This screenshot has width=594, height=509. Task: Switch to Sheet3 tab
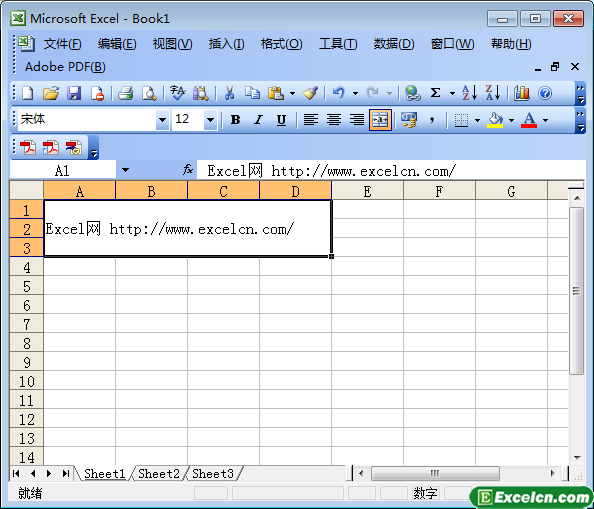tap(213, 473)
